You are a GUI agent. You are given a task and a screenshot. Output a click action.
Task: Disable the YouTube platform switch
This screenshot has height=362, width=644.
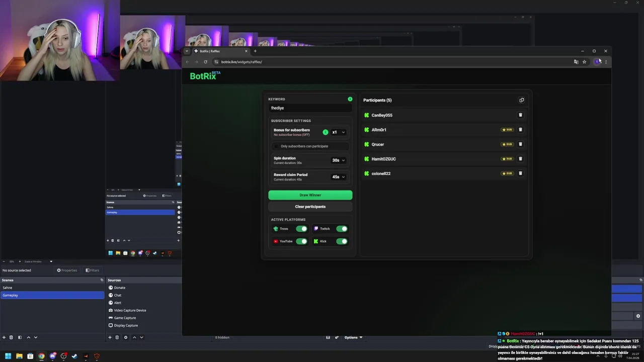(301, 241)
